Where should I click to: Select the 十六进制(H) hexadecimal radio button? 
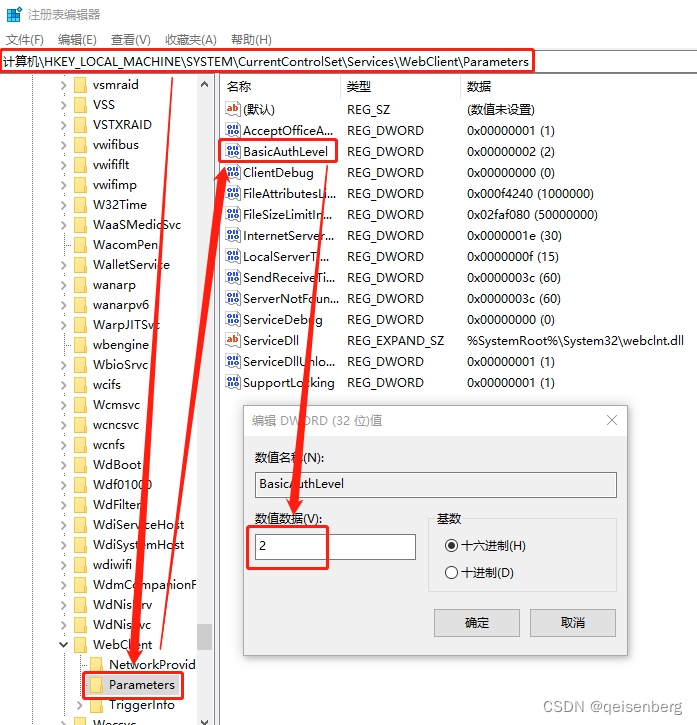(x=451, y=546)
